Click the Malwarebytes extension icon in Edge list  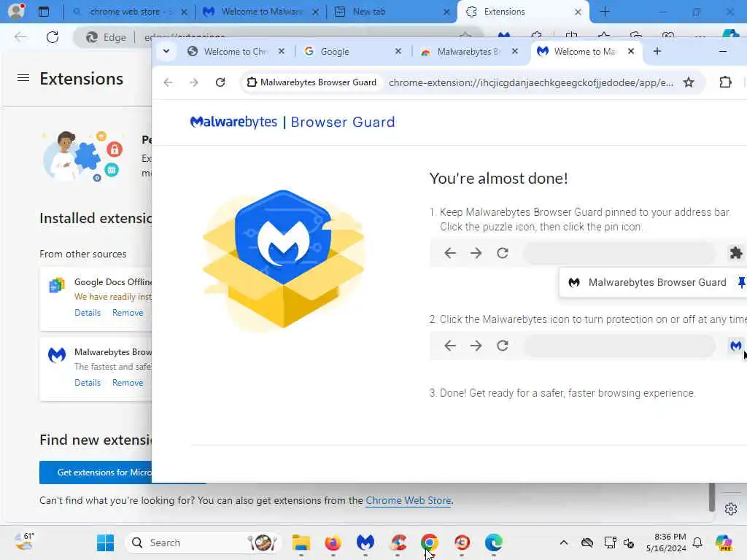point(57,355)
